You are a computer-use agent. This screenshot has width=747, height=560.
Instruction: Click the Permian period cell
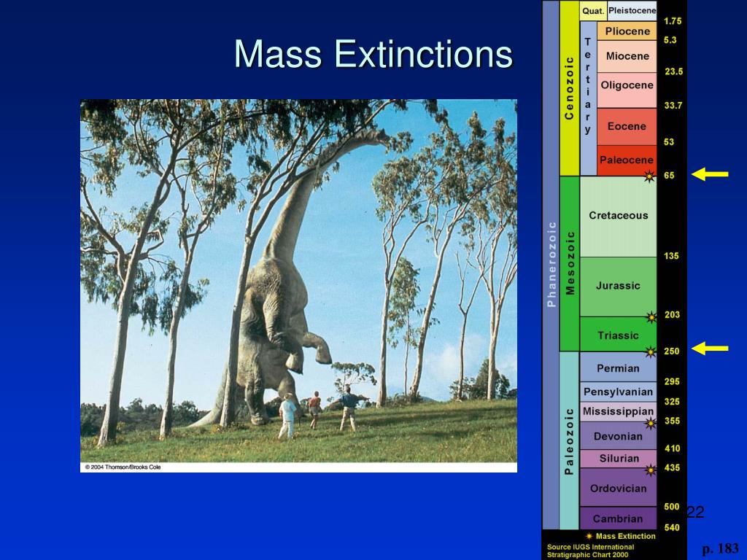point(619,367)
